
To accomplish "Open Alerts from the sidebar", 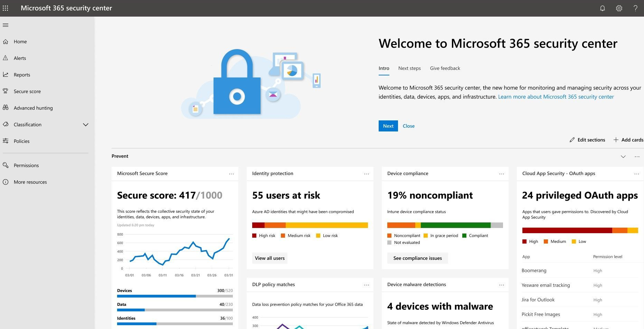I will pos(19,58).
